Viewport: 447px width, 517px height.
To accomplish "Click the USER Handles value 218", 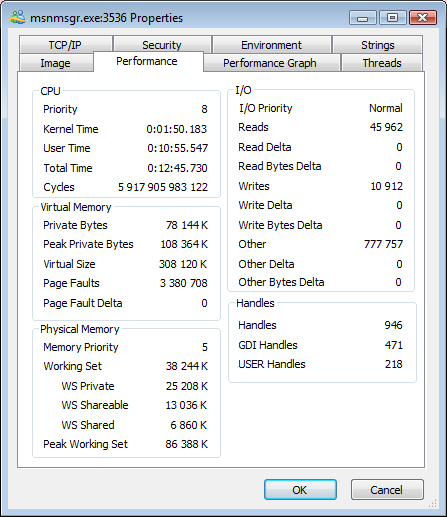I will [394, 364].
